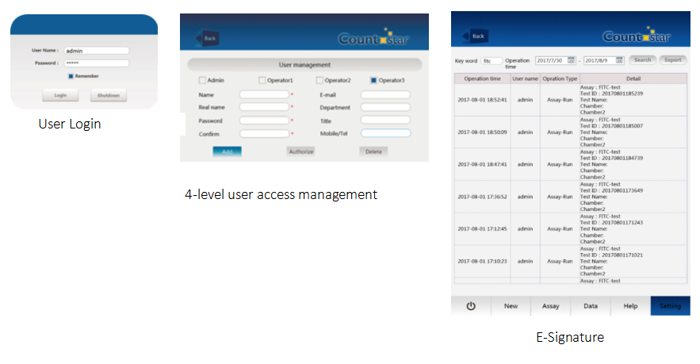Click the Mobile/Tel input field
Image resolution: width=700 pixels, height=364 pixels.
pyautogui.click(x=385, y=133)
